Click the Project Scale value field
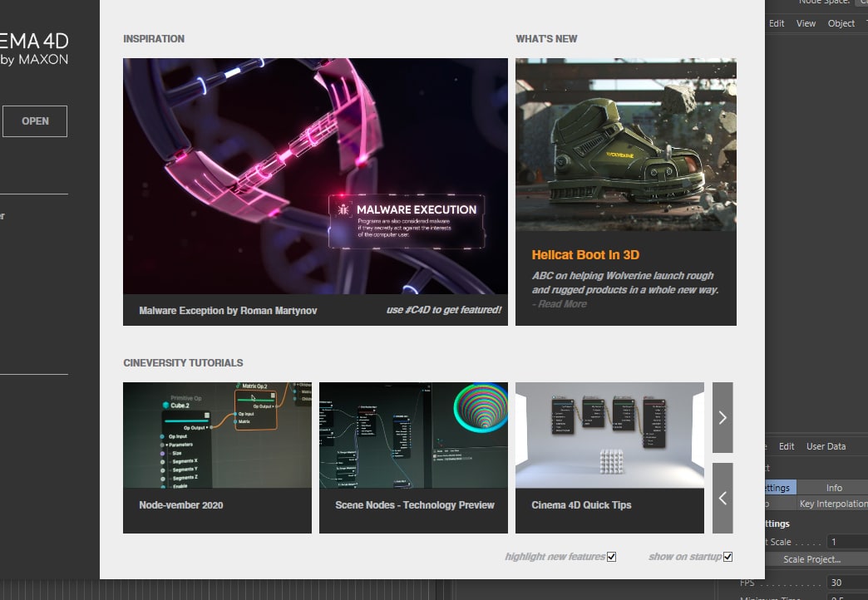 (x=847, y=542)
